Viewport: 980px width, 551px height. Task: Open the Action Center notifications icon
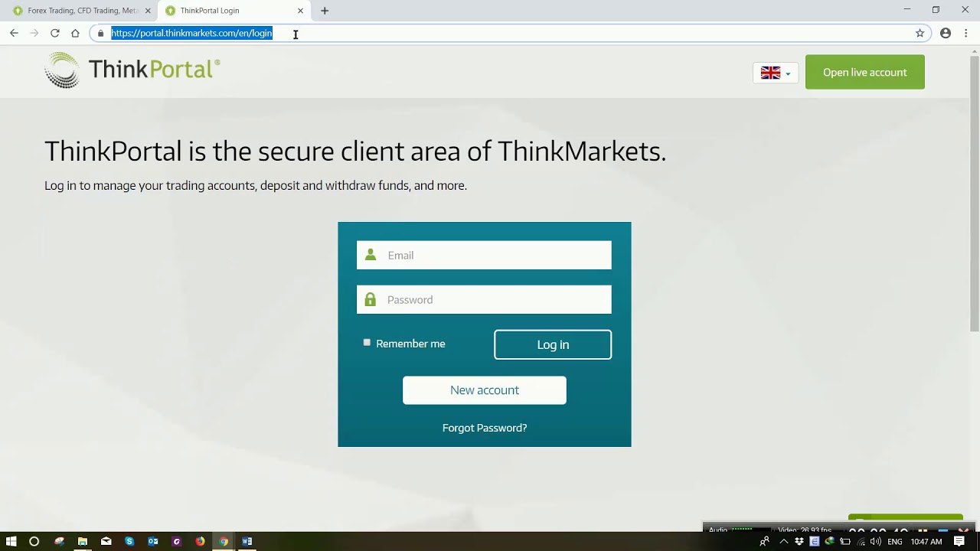[x=959, y=542]
